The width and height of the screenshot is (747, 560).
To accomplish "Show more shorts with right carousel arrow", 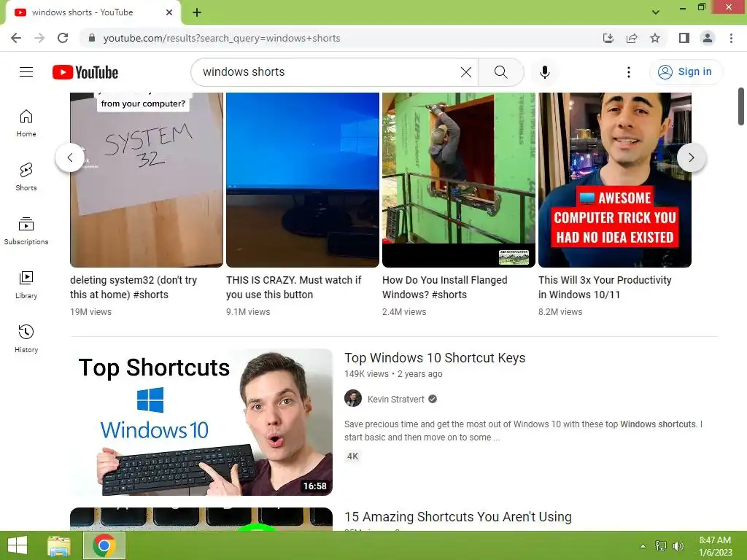I will pyautogui.click(x=692, y=157).
